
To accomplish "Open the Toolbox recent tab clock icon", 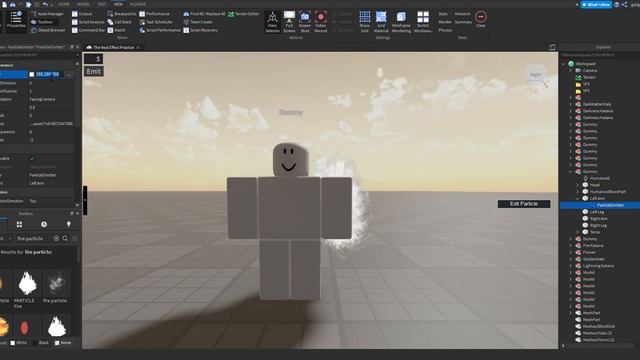I will point(44,224).
